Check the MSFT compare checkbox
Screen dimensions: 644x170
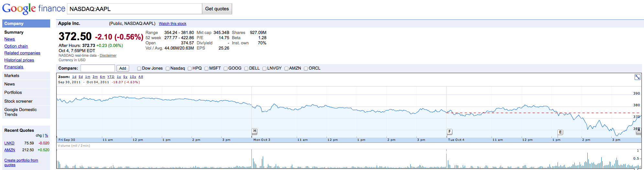(206, 69)
